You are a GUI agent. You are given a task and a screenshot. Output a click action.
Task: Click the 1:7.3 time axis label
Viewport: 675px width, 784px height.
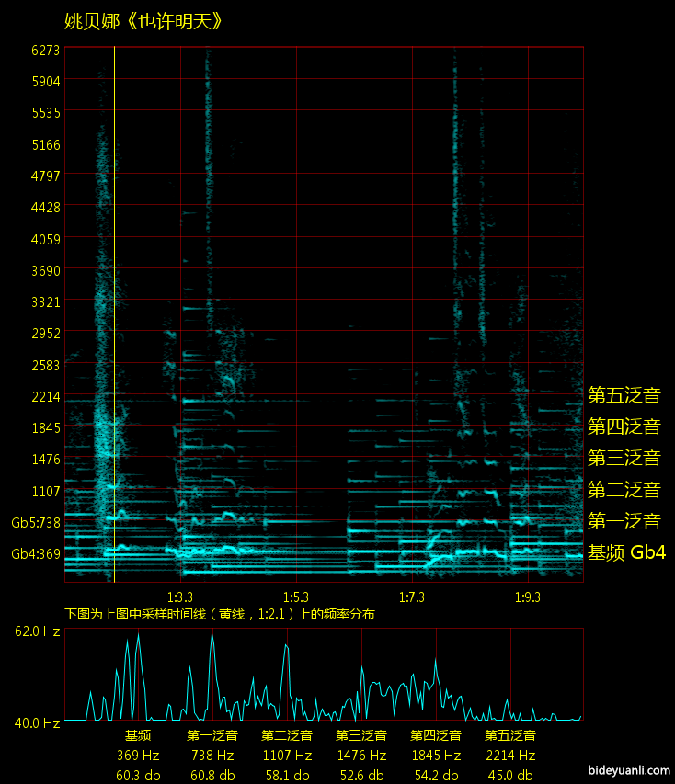coord(412,596)
